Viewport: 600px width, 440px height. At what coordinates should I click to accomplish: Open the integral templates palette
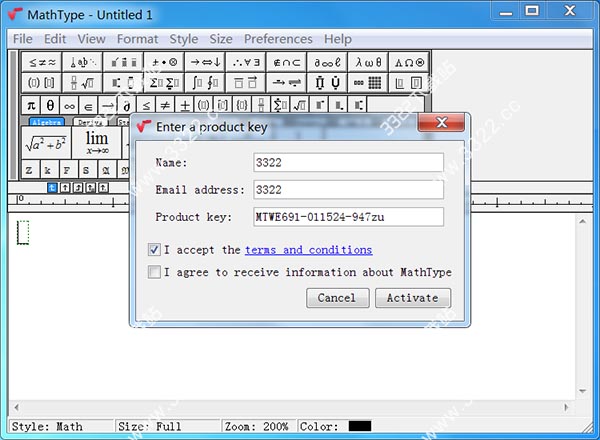(205, 83)
